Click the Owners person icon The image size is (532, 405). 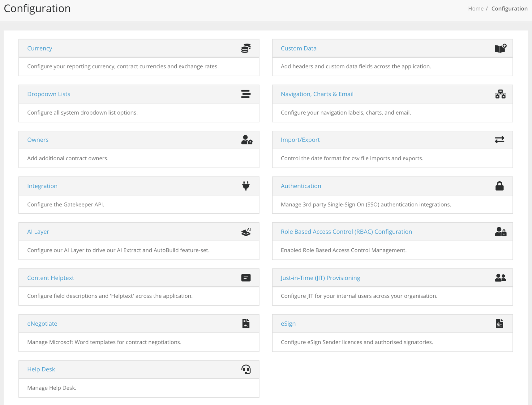point(246,140)
